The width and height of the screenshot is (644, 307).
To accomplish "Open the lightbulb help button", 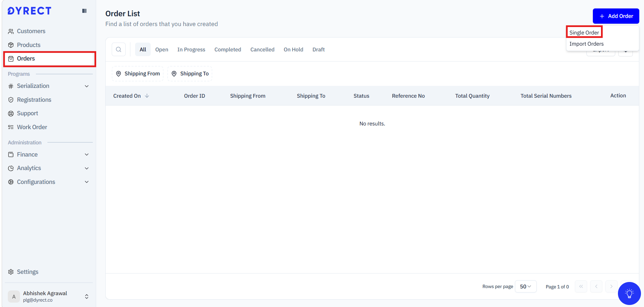I will coord(629,293).
